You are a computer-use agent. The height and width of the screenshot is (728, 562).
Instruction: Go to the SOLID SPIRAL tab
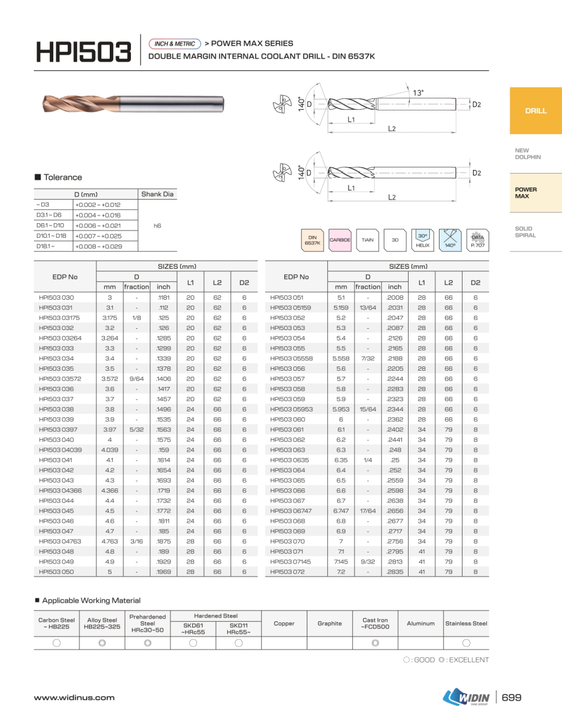tap(525, 232)
